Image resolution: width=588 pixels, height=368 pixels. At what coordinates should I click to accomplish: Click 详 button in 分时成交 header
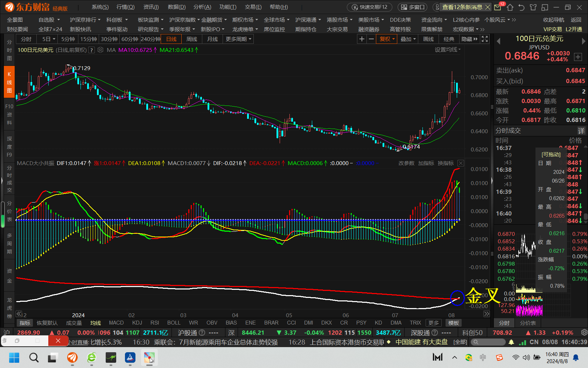[x=581, y=131]
